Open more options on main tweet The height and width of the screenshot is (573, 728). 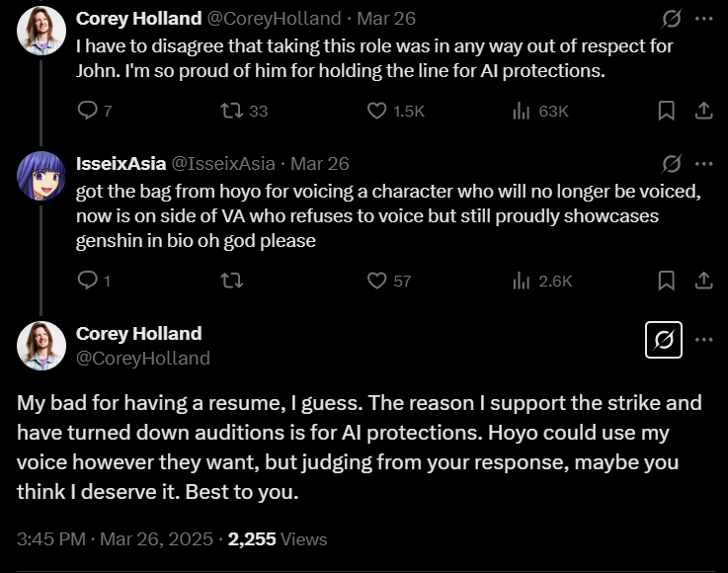click(704, 340)
